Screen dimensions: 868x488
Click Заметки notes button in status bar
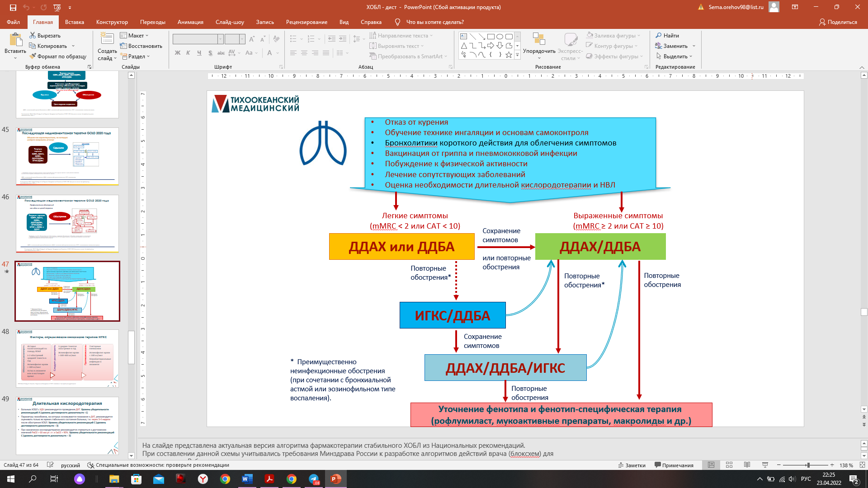tap(632, 465)
